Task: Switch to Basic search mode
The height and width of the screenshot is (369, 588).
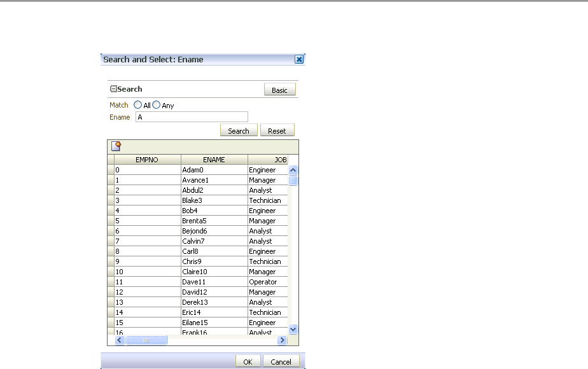Action: 280,90
